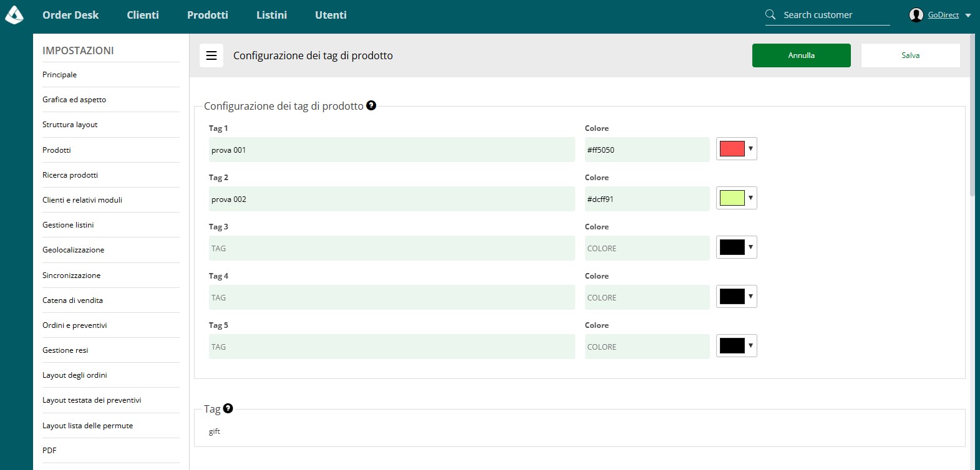
Task: Click the Annulla button
Action: (802, 55)
